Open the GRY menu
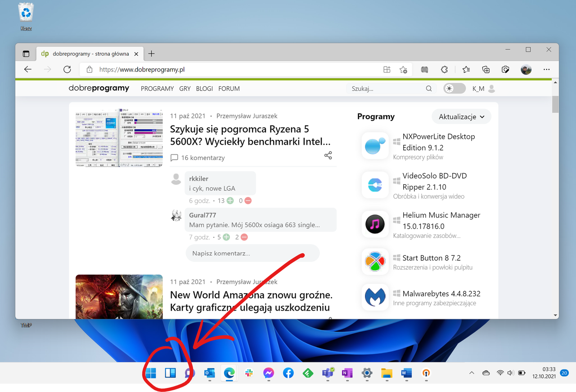 click(x=185, y=89)
